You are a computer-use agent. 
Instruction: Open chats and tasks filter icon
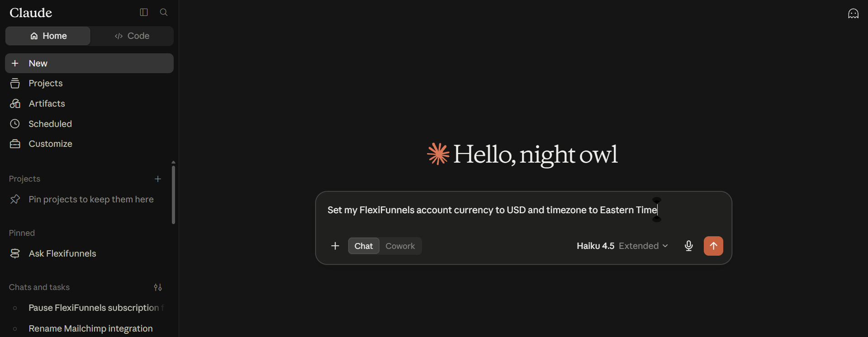(x=158, y=287)
